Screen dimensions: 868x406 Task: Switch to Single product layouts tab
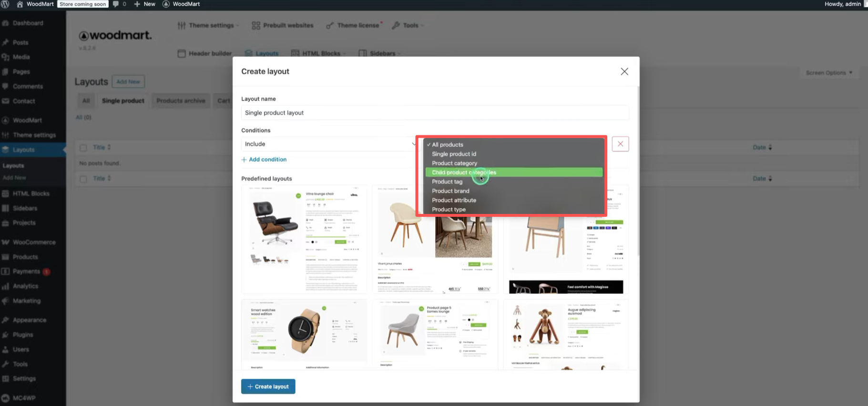123,101
